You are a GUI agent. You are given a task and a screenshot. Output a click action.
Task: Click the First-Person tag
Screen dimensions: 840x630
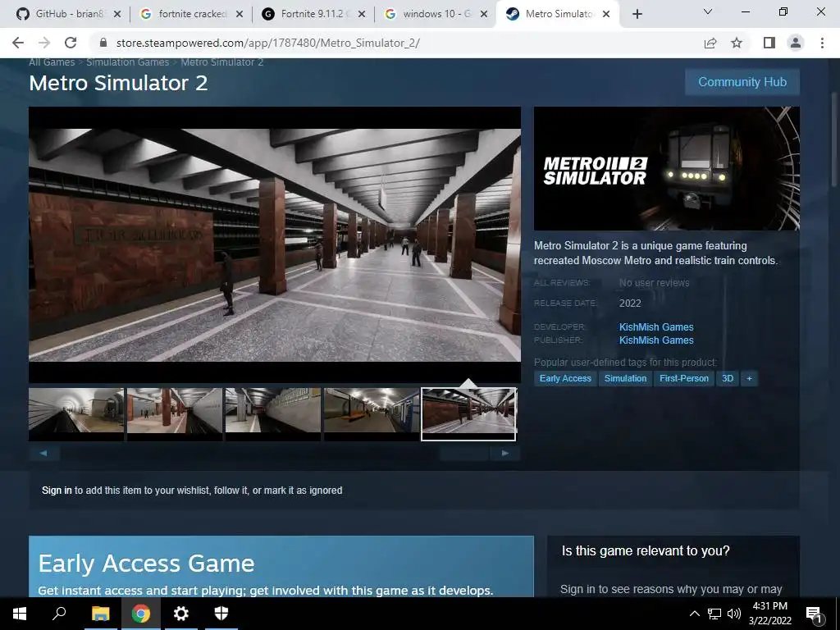click(684, 378)
